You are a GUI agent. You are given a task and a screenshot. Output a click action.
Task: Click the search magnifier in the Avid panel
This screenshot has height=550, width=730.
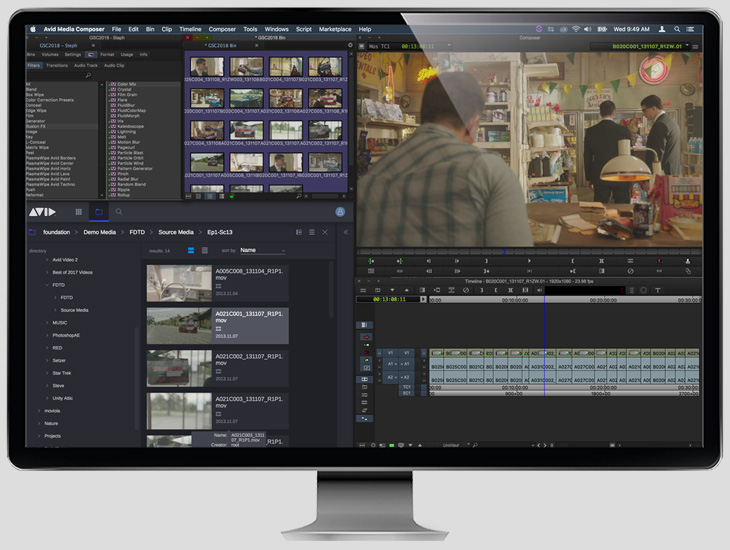[x=118, y=212]
